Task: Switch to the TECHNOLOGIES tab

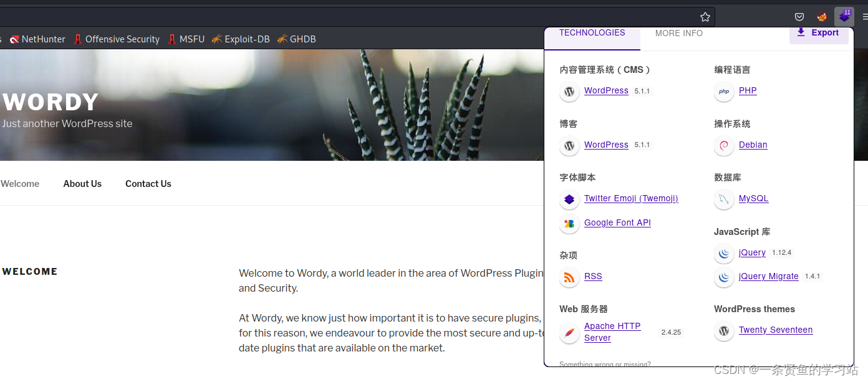Action: pyautogui.click(x=592, y=33)
